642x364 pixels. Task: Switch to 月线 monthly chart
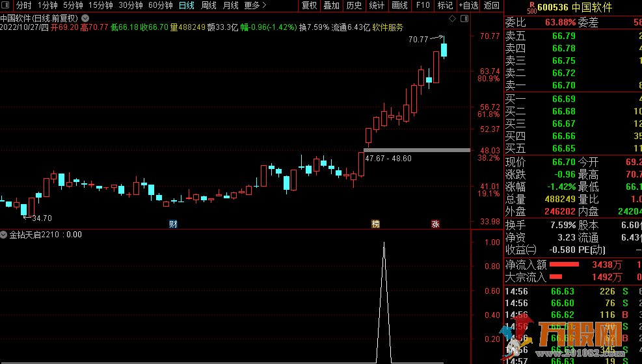click(x=231, y=5)
